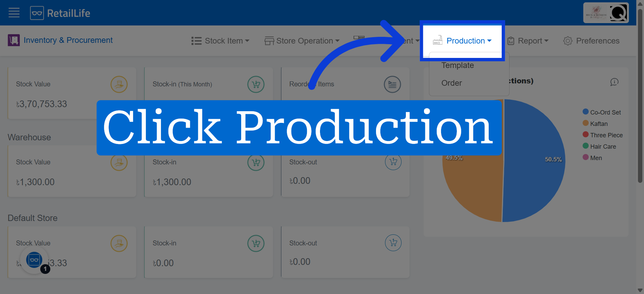
Task: Open the Production dropdown menu
Action: [x=462, y=41]
